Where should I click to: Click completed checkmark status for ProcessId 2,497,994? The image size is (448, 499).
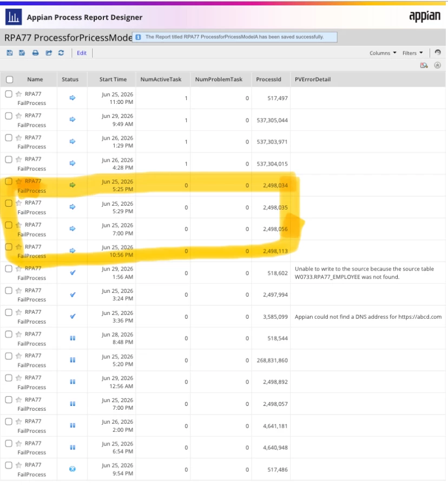pyautogui.click(x=73, y=294)
